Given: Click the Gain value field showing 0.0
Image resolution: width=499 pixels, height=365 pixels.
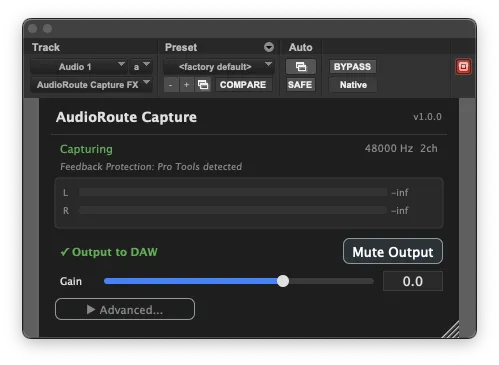Looking at the screenshot, I should 413,281.
